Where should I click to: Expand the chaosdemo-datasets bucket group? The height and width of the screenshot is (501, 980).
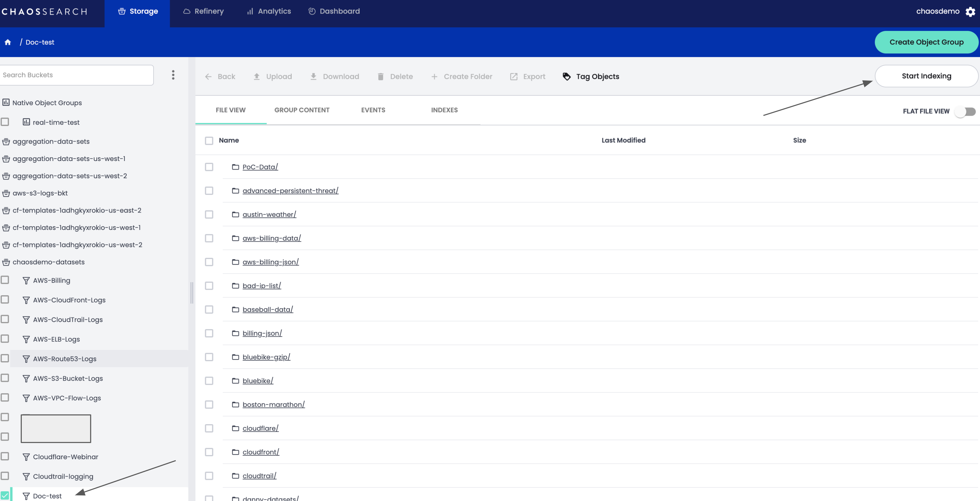[49, 261]
